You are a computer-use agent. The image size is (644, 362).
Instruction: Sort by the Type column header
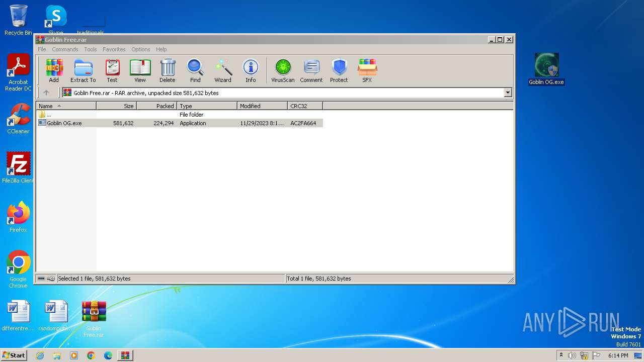point(207,106)
